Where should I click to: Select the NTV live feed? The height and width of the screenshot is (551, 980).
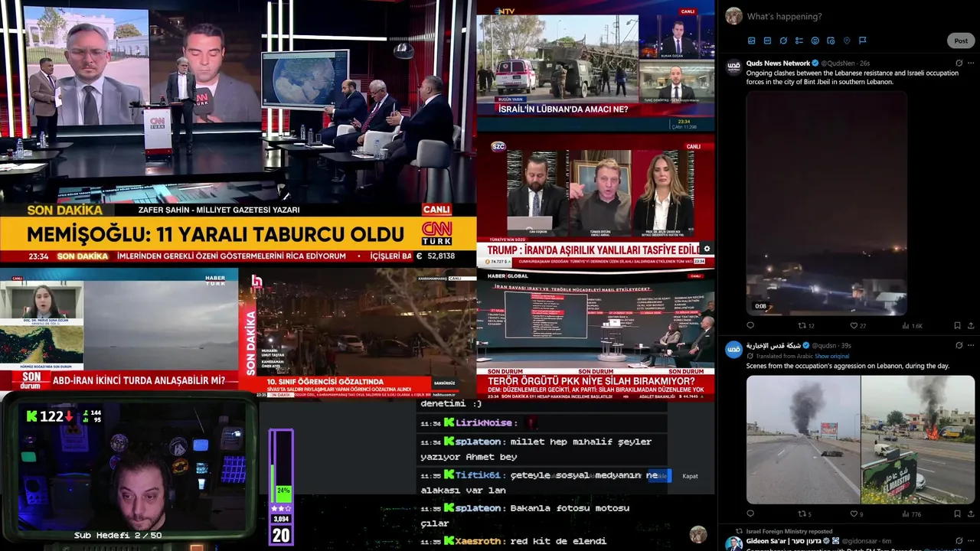[596, 66]
